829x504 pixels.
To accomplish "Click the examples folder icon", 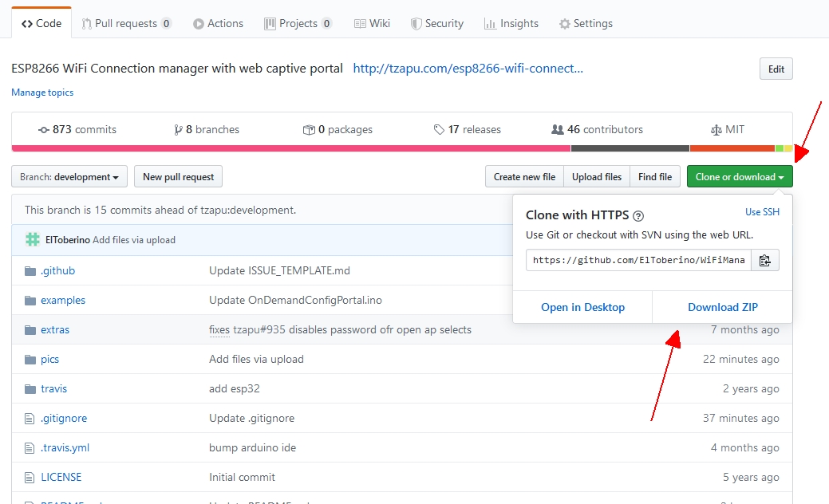I will tap(30, 301).
